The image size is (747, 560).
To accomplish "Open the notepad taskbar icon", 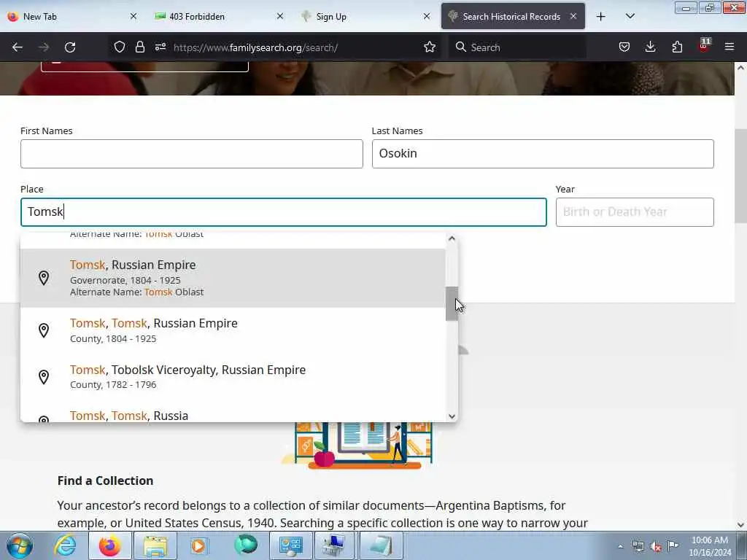I will coord(381,545).
